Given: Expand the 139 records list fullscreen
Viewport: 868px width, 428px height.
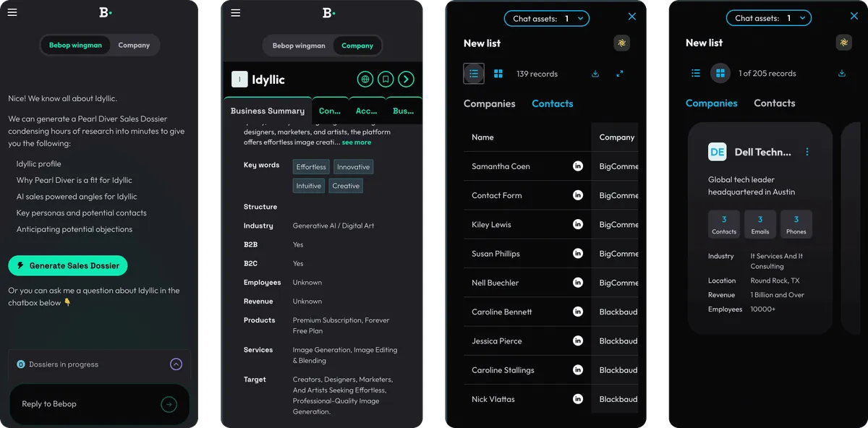Looking at the screenshot, I should [x=620, y=73].
